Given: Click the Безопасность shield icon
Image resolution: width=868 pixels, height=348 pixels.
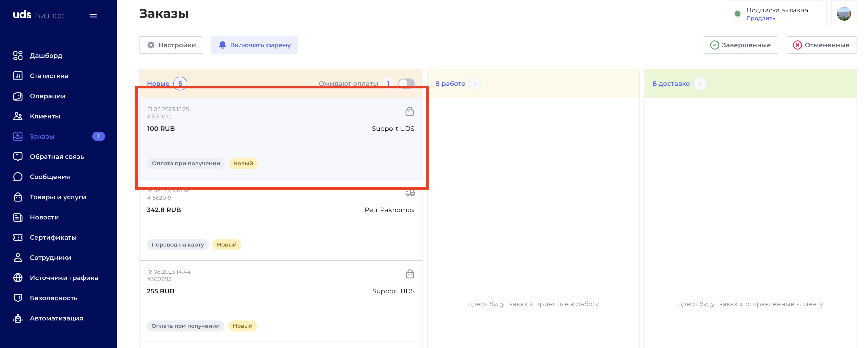Looking at the screenshot, I should point(18,298).
